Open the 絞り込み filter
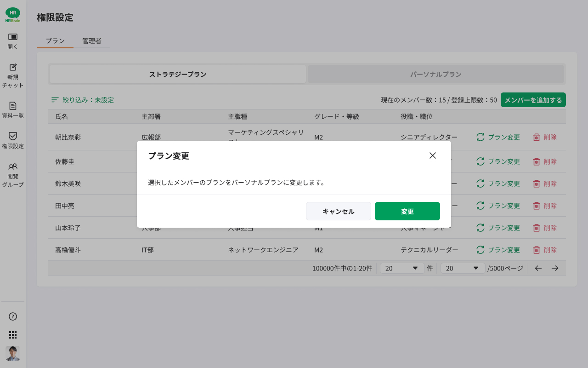This screenshot has height=368, width=588. pyautogui.click(x=83, y=100)
